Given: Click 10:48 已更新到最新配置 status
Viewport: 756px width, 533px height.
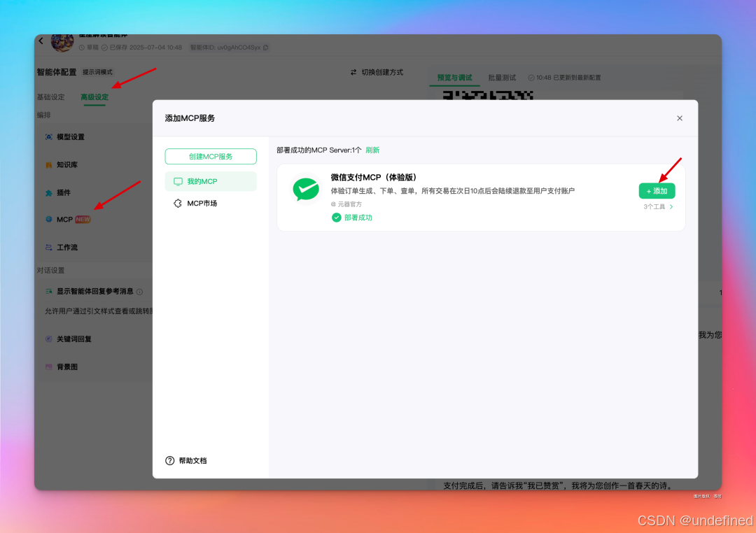Looking at the screenshot, I should coord(565,78).
